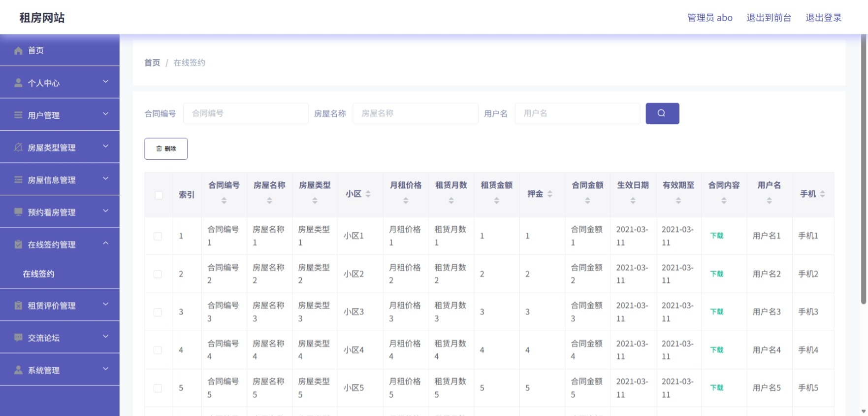Sort by 租赁月数 column arrows
Image resolution: width=868 pixels, height=416 pixels.
point(451,201)
